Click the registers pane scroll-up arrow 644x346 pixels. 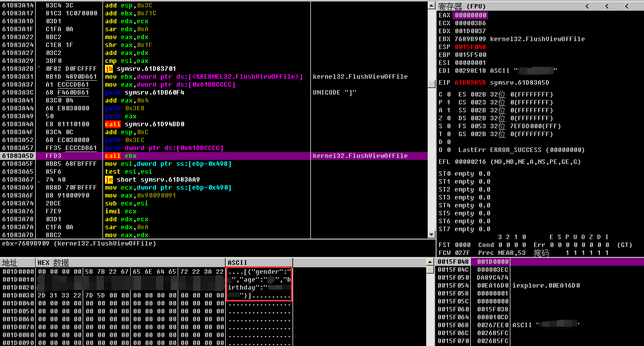tap(433, 5)
